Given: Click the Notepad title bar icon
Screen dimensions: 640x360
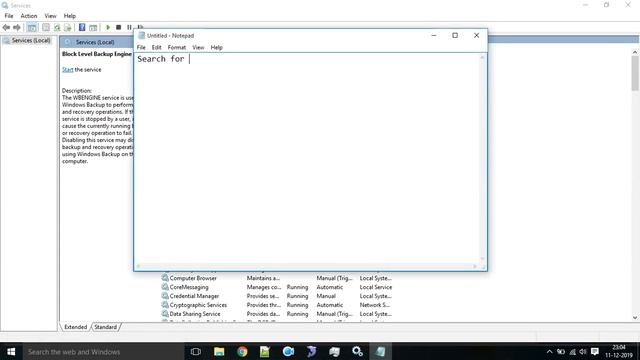Looking at the screenshot, I should (141, 36).
